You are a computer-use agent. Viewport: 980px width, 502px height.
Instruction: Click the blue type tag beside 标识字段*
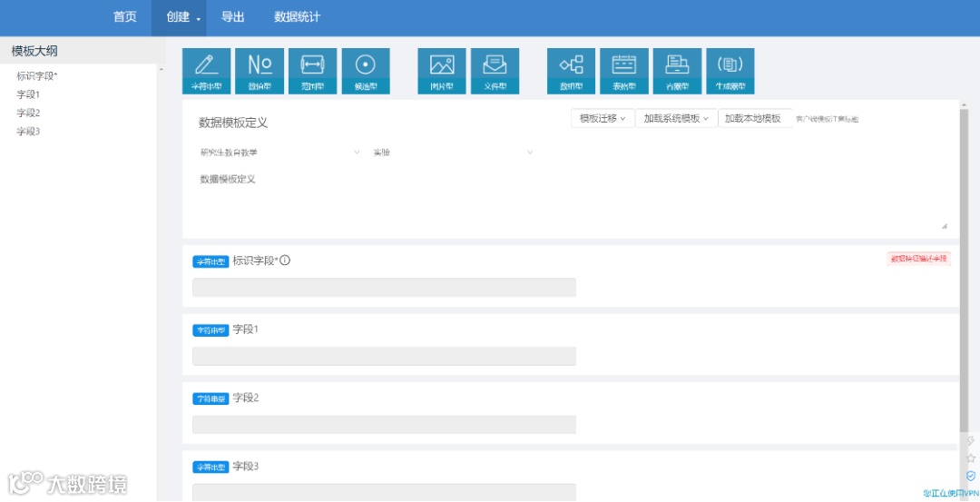211,262
